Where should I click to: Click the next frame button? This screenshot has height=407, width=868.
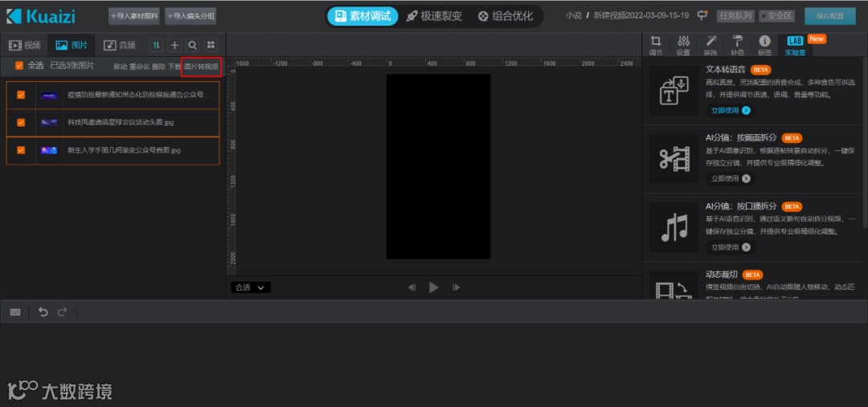click(x=457, y=287)
